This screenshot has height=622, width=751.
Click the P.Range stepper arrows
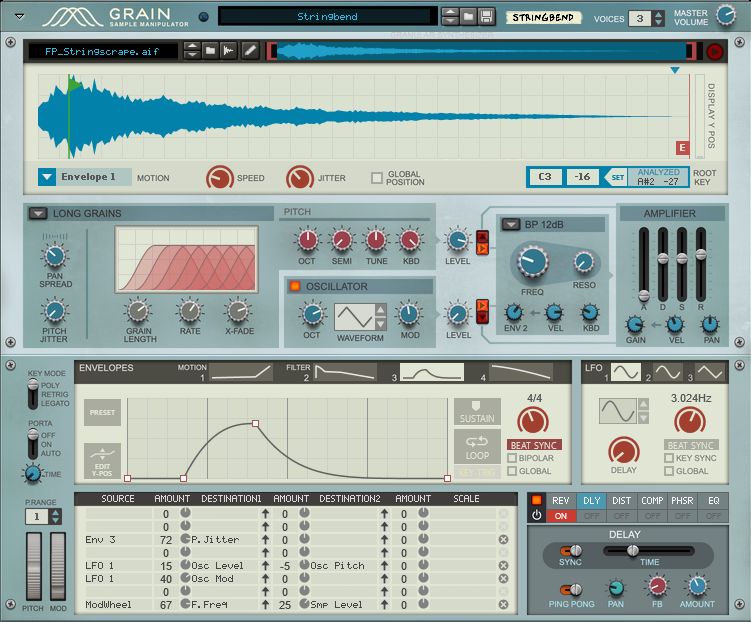56,516
